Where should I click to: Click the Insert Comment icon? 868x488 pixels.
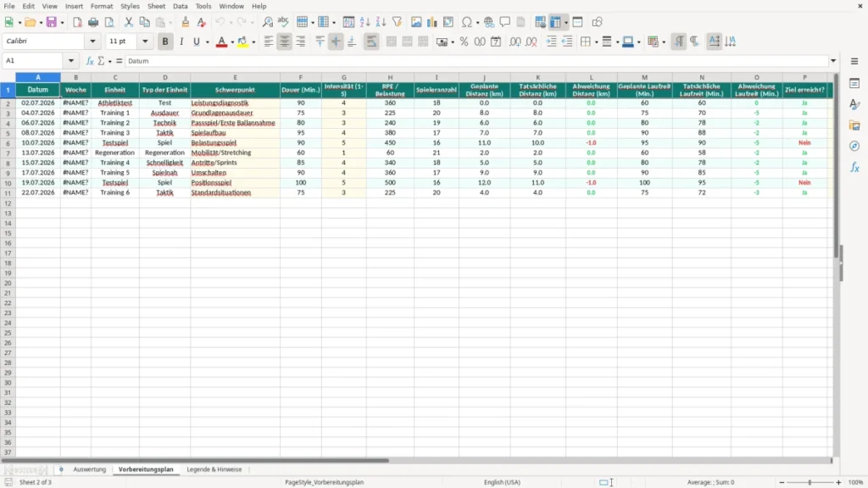click(505, 22)
